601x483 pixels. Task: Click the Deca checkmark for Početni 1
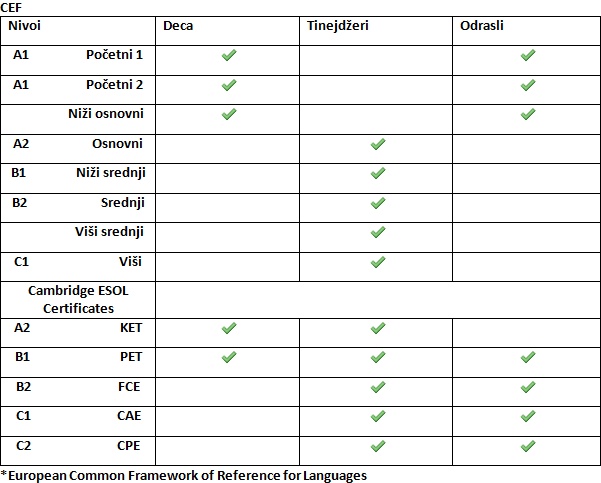229,55
